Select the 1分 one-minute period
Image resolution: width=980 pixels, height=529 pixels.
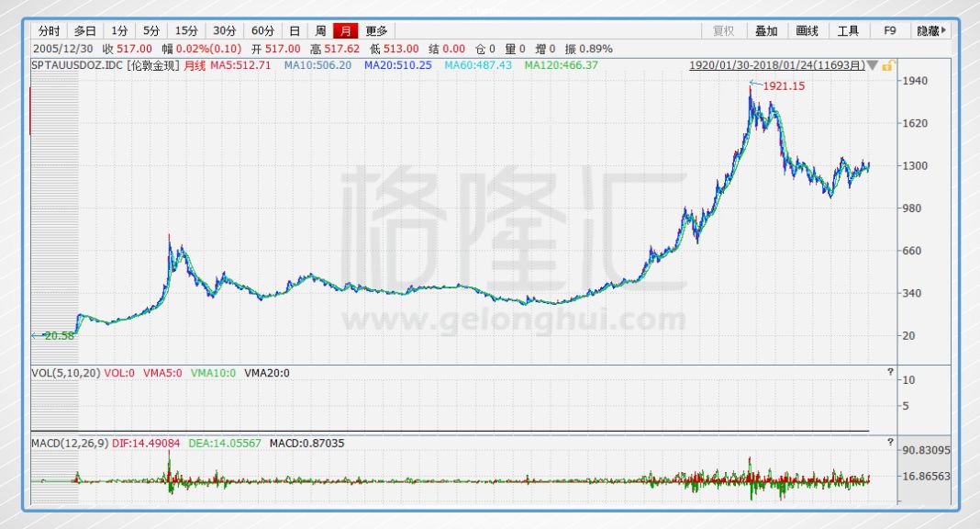119,30
